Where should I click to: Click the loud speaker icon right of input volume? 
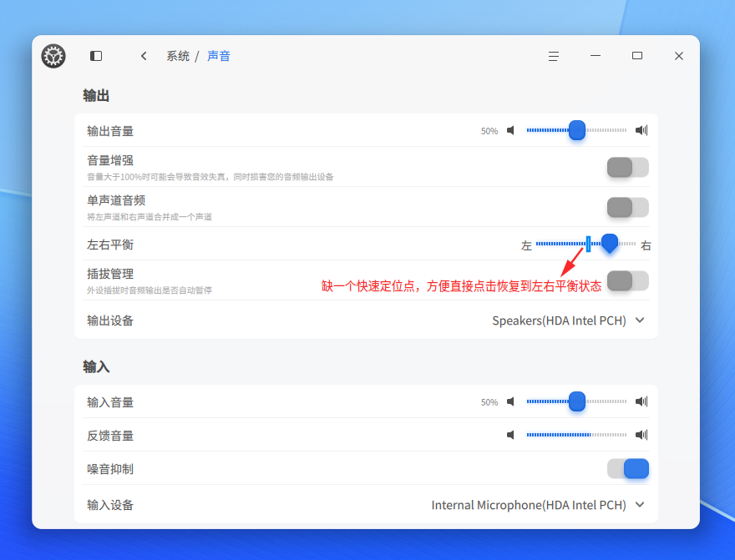(x=641, y=401)
